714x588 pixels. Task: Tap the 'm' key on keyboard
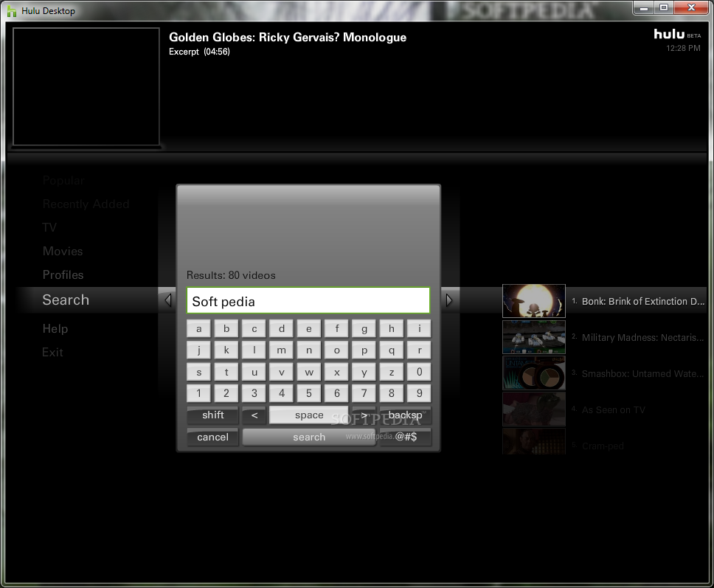click(282, 350)
